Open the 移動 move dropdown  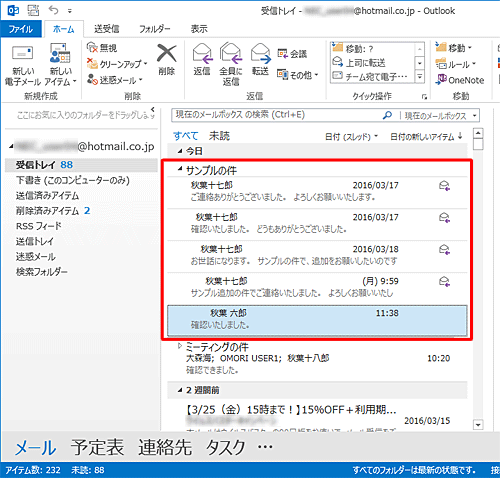[x=453, y=48]
